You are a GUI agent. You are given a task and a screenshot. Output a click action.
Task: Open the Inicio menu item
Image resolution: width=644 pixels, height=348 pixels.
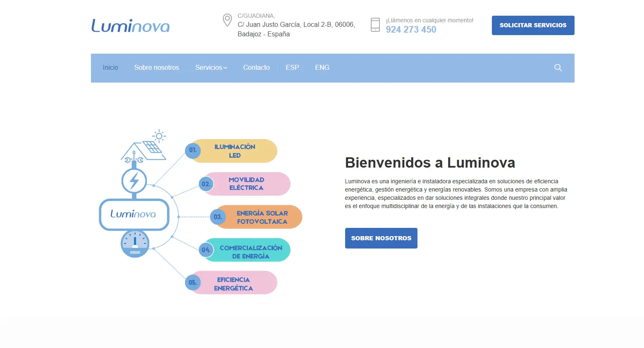coord(110,68)
